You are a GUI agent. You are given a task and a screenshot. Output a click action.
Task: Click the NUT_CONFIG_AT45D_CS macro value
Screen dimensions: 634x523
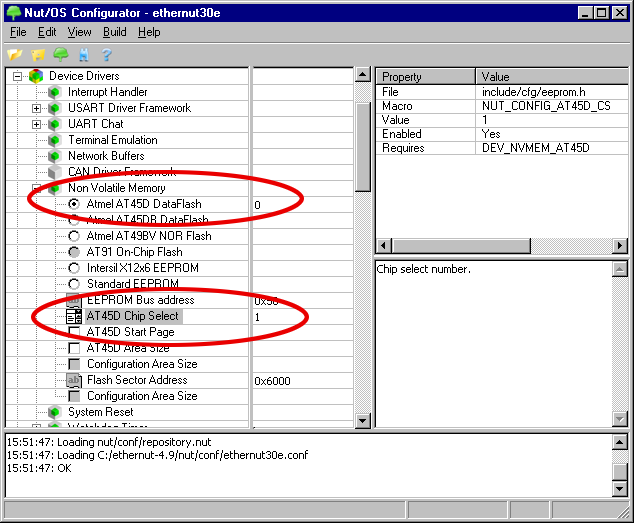[x=546, y=106]
